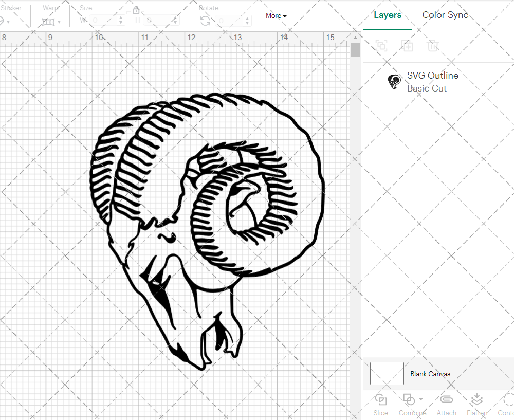Image resolution: width=514 pixels, height=420 pixels.
Task: Click the Duplicate layer icon
Action: pyautogui.click(x=407, y=46)
